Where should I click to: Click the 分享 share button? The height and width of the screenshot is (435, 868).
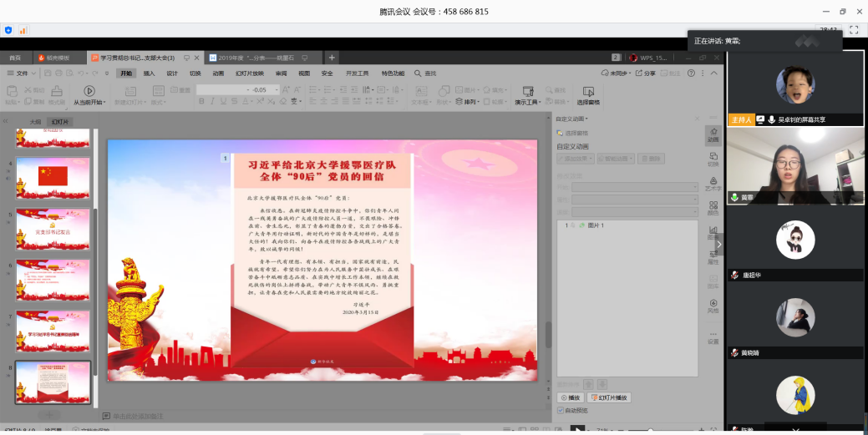646,73
